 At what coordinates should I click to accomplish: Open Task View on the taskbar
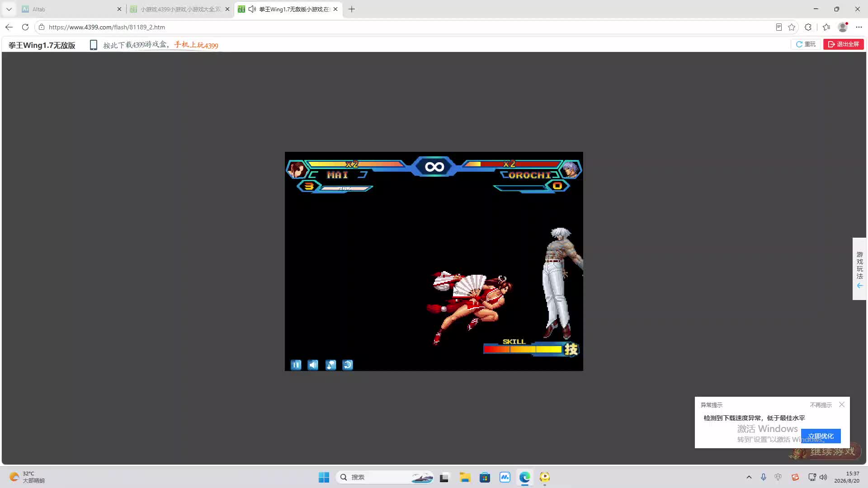tap(444, 477)
